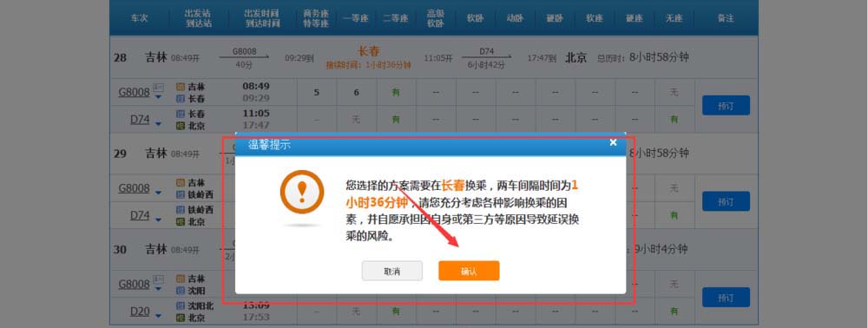Click station icon beside 长春 in D74 长春–北京 row
Viewport: 868px width, 328px height.
181,114
